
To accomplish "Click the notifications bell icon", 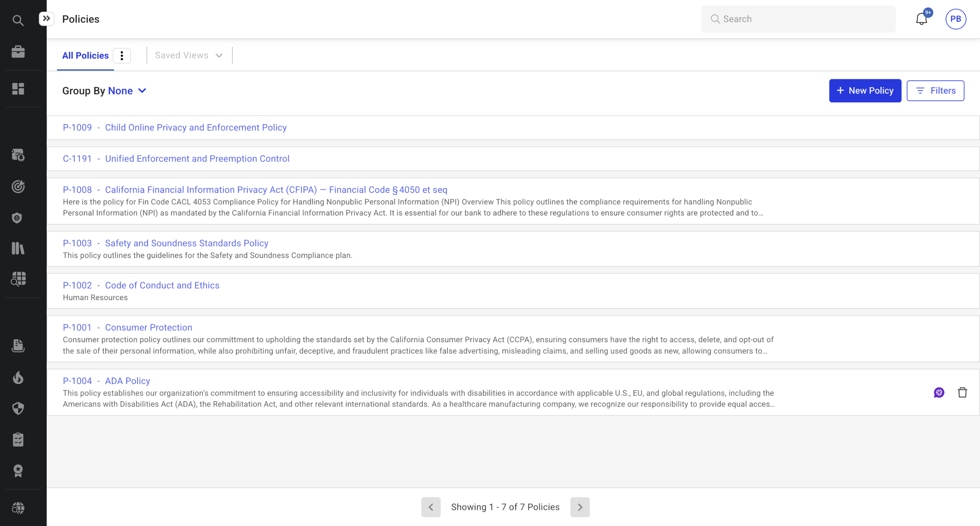I will [x=921, y=19].
